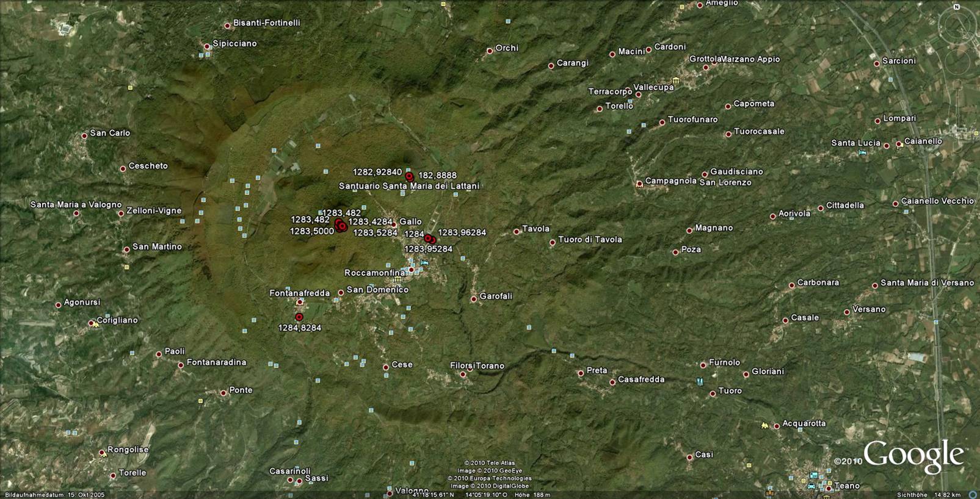The image size is (980, 499).
Task: Click the museum icon below Roccamonfina label
Action: (397, 279)
